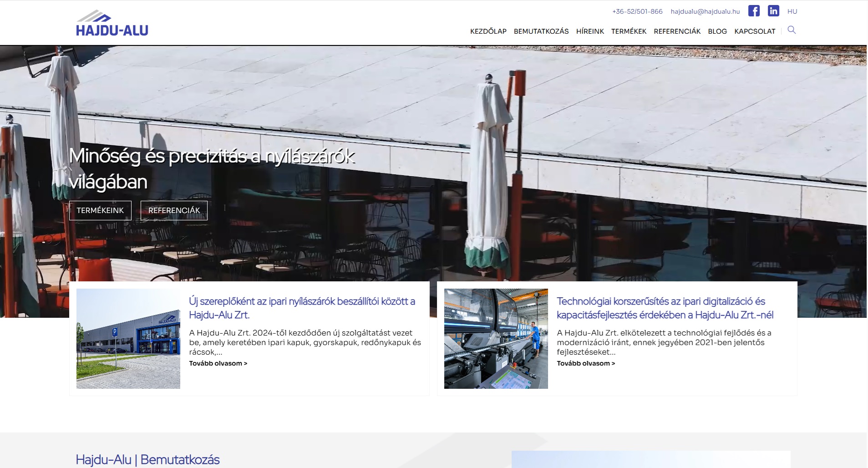This screenshot has width=868, height=468.
Task: Open the Facebook page icon
Action: click(x=754, y=11)
